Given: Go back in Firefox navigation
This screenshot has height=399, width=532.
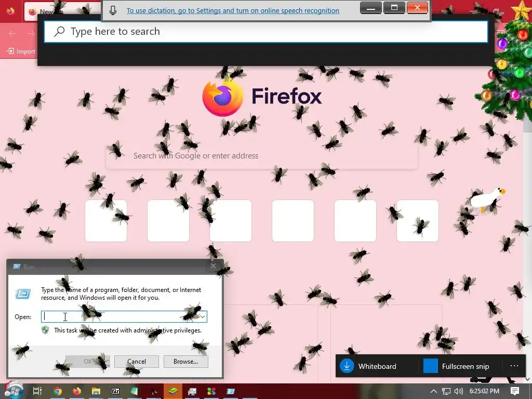Looking at the screenshot, I should (12, 33).
